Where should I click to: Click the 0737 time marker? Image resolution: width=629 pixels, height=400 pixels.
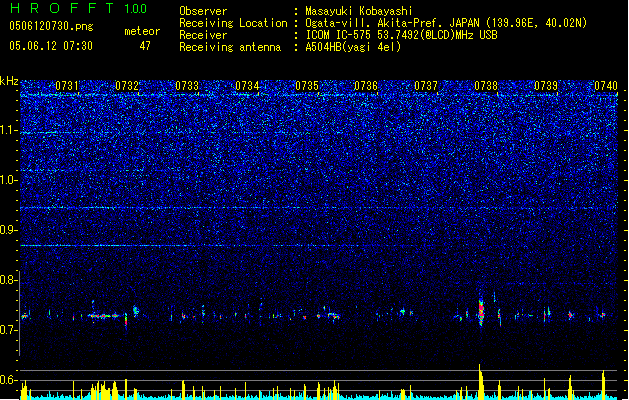pos(426,86)
